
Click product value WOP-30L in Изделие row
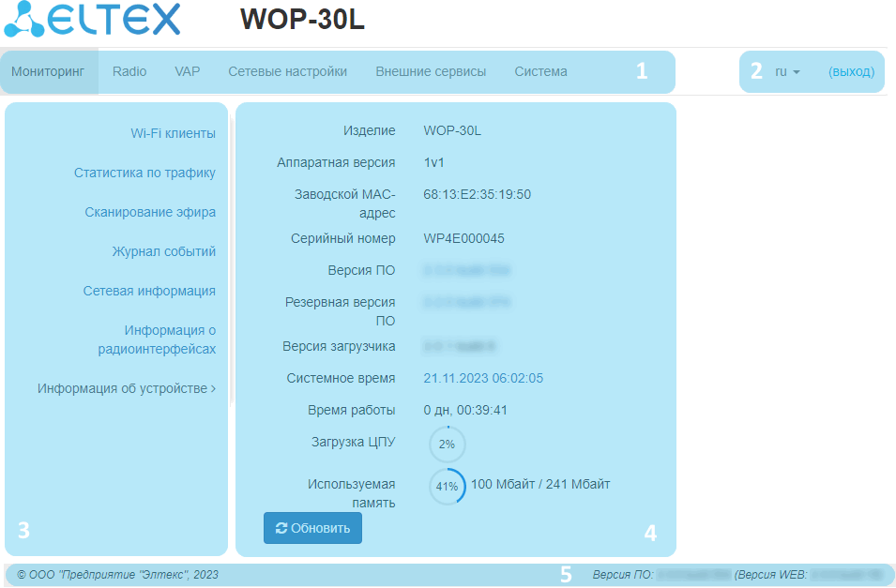tap(452, 130)
